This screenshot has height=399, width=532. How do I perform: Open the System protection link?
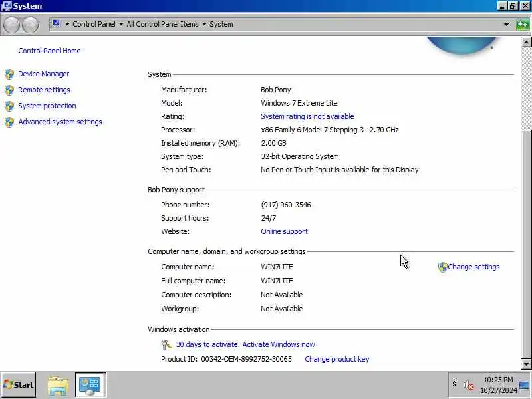pyautogui.click(x=47, y=106)
